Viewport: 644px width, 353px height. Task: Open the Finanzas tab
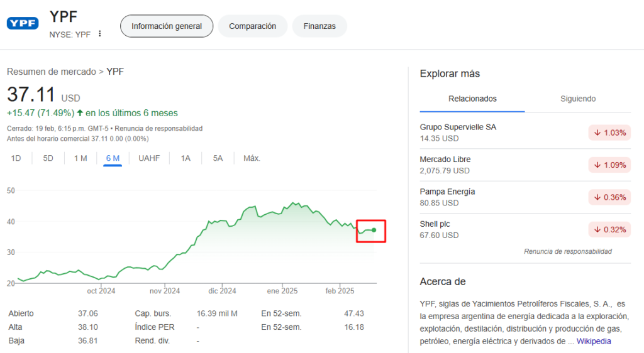[319, 26]
